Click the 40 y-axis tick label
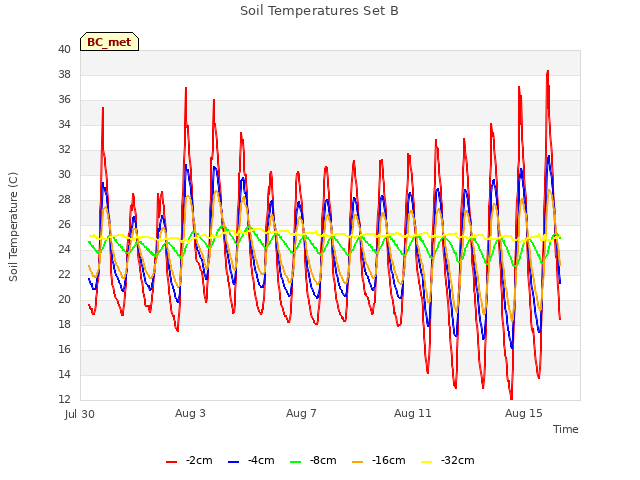The height and width of the screenshot is (480, 640). click(x=64, y=50)
